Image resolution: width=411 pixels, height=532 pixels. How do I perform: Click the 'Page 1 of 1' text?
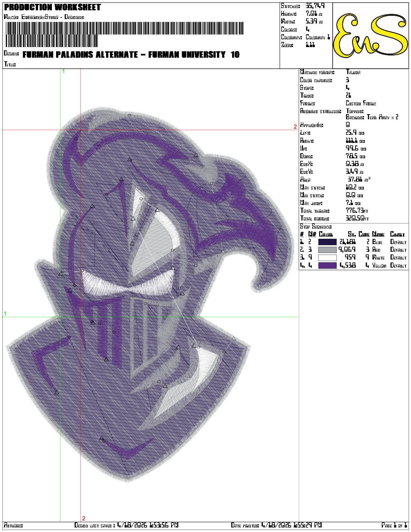(394, 526)
